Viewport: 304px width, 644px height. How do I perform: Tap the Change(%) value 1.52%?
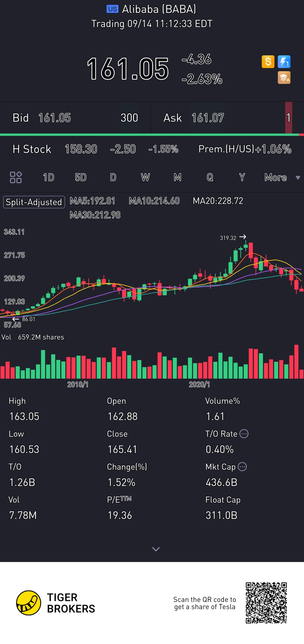click(121, 483)
